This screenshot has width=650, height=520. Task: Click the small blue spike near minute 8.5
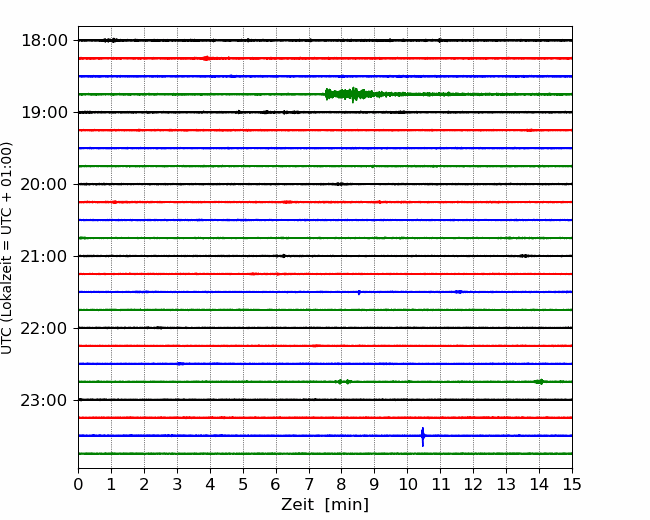point(359,292)
